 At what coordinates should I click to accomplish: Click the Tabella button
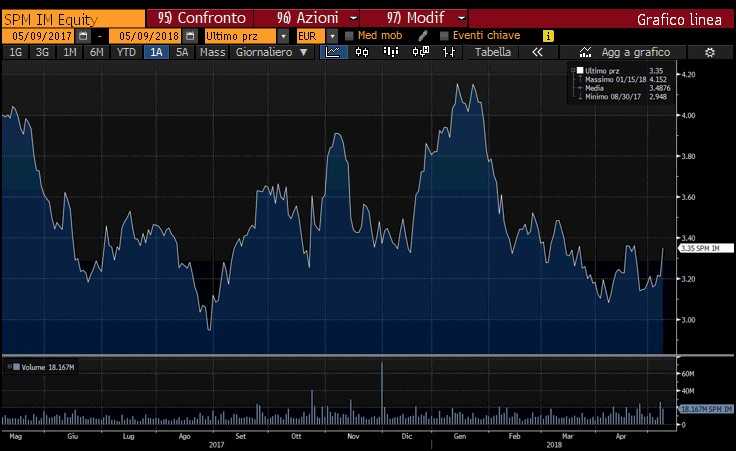coord(493,52)
